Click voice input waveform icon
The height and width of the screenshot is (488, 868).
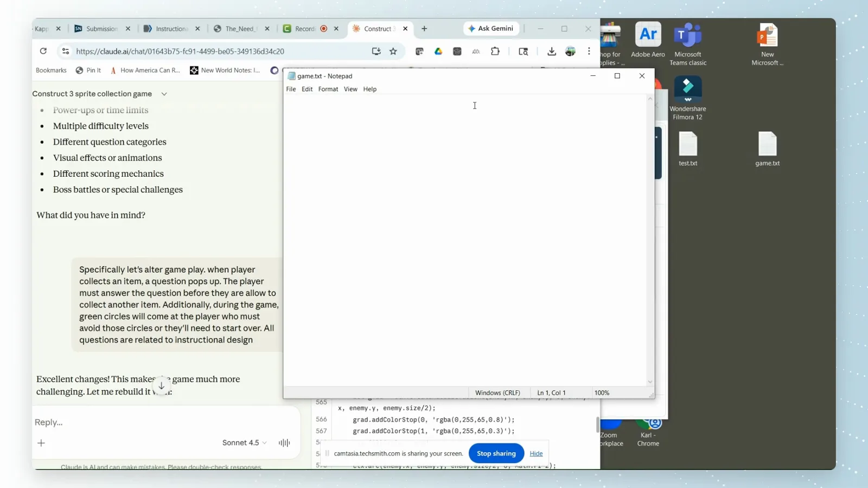coord(284,442)
